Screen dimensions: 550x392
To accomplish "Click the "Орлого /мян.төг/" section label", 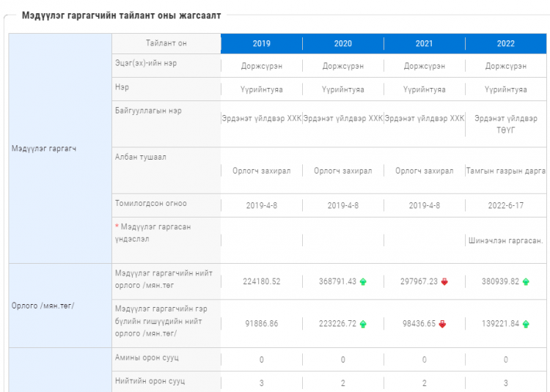I will (43, 306).
